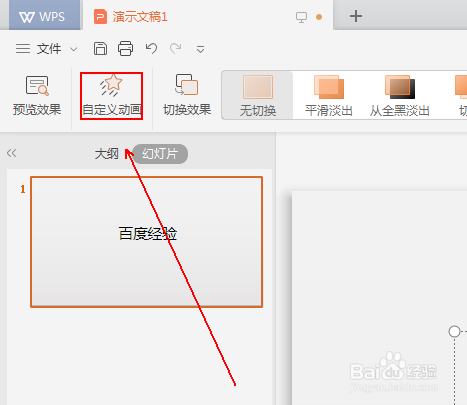Open the 自定义动画 custom animation panel
The height and width of the screenshot is (405, 467).
coord(111,96)
